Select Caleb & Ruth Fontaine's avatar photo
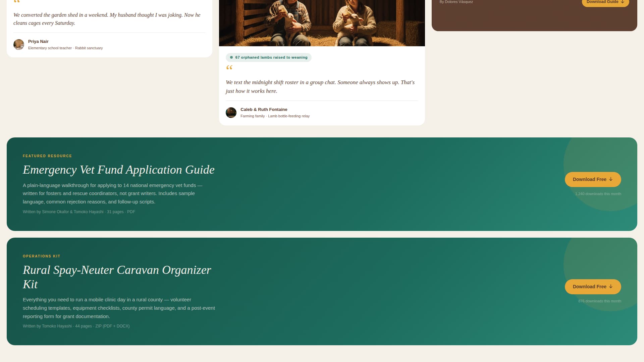Viewport: 644px width, 362px height. (231, 113)
